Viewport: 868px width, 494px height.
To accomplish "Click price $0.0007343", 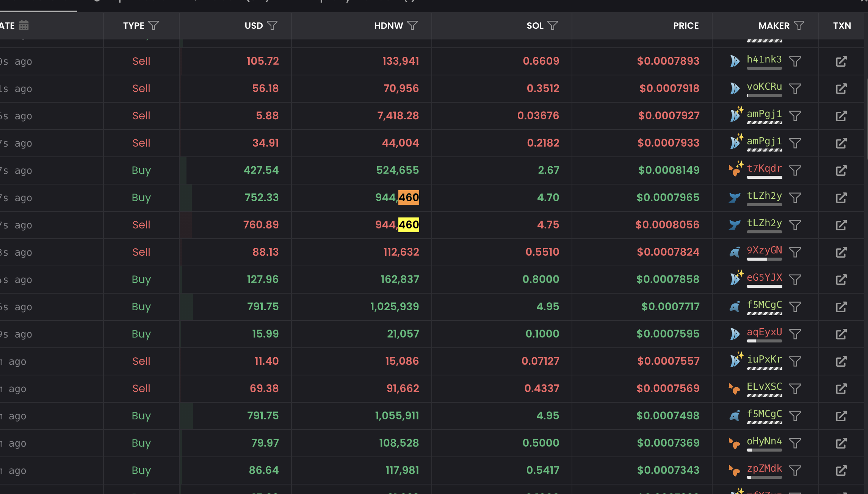I will point(668,470).
